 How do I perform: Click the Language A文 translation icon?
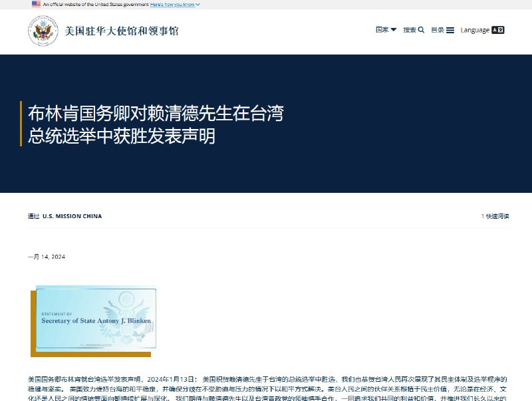pos(499,30)
